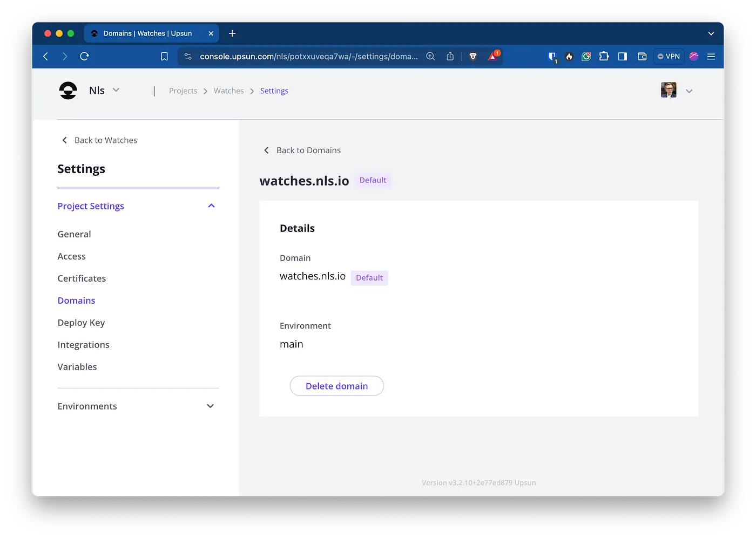Select Certificates in the settings sidebar
Screen dimensions: 756x539
tap(82, 278)
